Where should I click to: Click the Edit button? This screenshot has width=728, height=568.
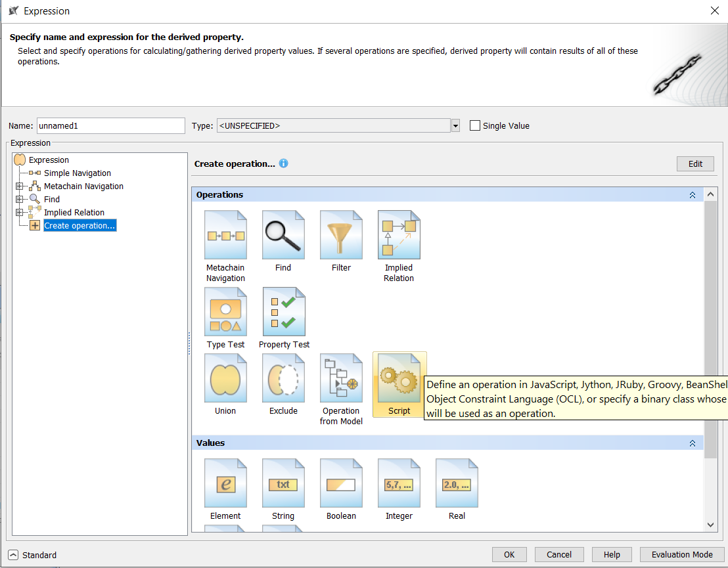[695, 164]
